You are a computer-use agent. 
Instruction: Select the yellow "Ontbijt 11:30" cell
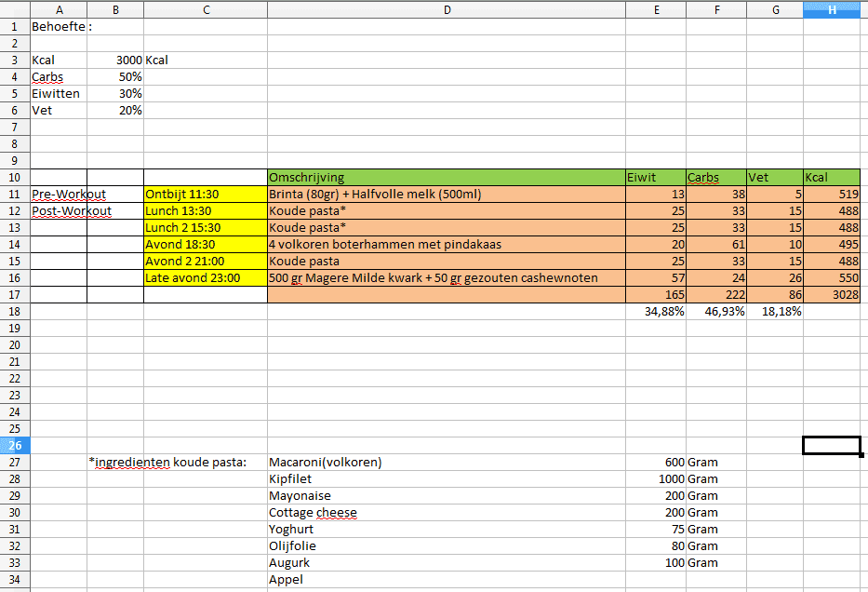[205, 195]
